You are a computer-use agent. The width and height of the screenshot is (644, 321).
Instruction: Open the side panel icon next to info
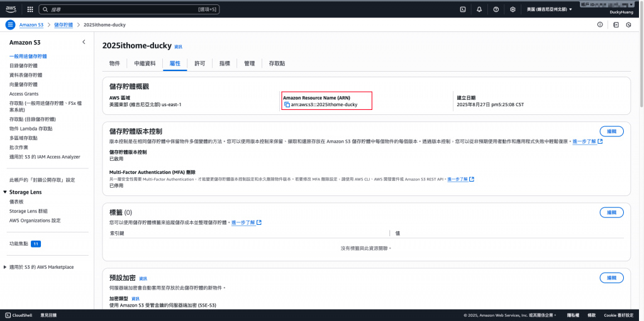coord(615,24)
